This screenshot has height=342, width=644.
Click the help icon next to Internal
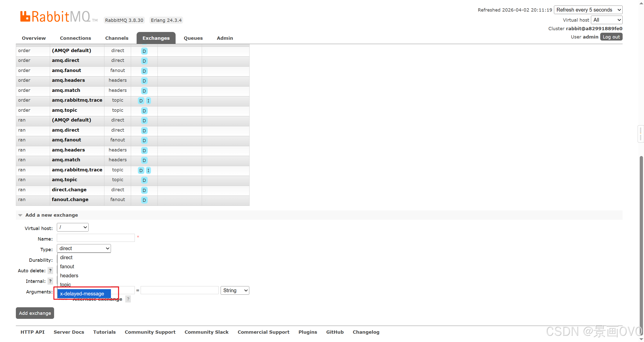(x=50, y=281)
